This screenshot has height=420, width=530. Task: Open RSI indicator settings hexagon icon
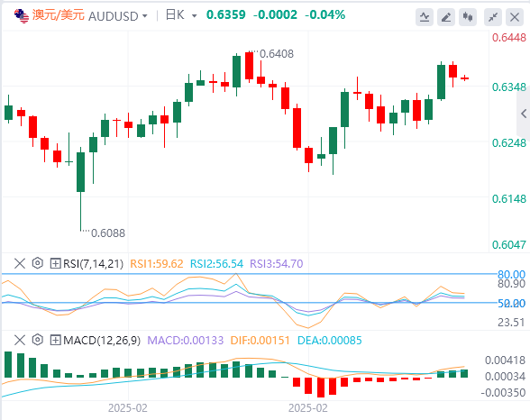(38, 263)
